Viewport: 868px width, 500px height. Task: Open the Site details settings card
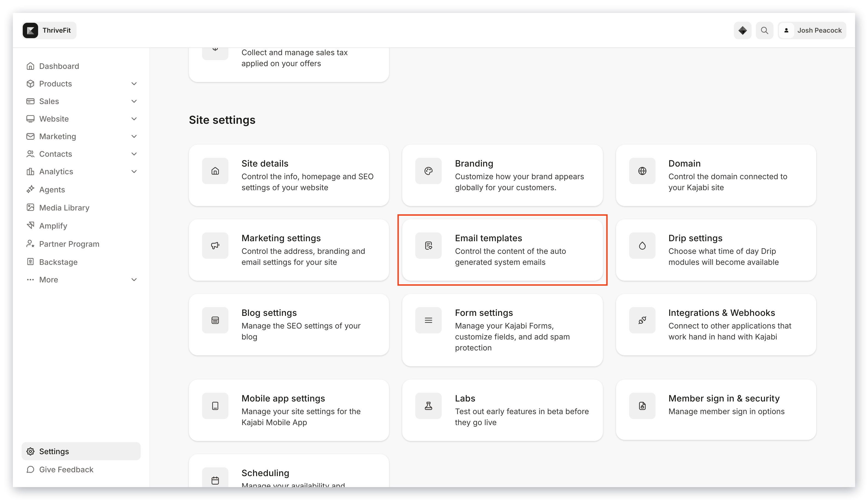pos(288,175)
